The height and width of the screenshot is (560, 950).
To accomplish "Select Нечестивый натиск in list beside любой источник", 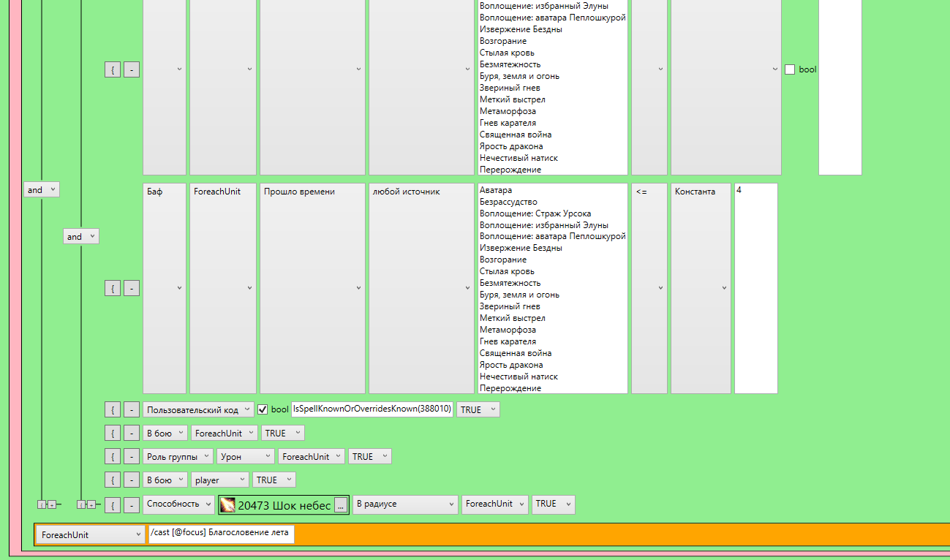I will 519,377.
